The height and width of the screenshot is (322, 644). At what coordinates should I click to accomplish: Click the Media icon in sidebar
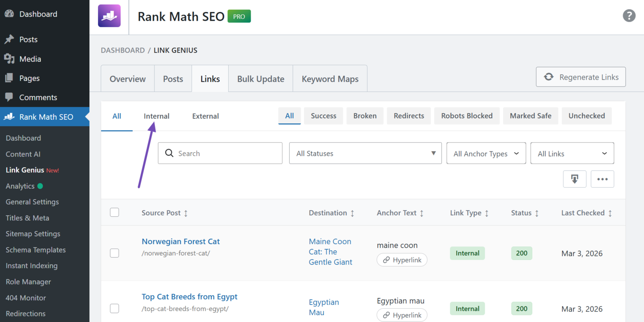point(9,59)
